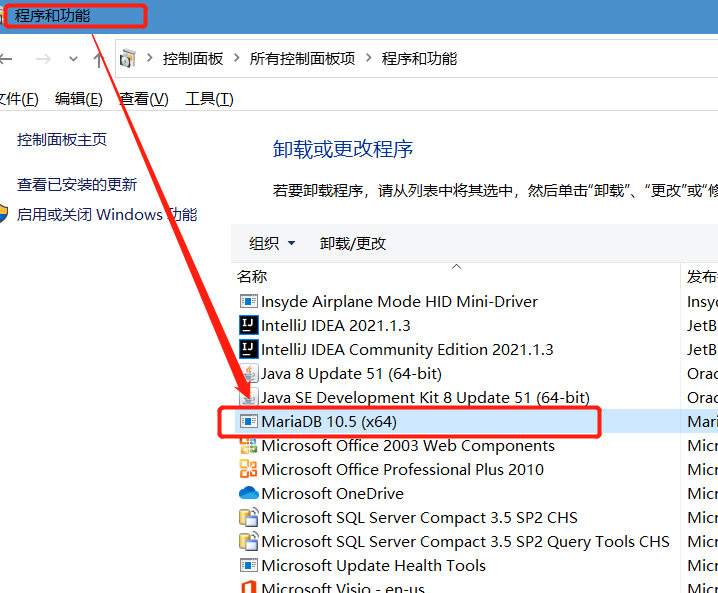Screen dimensions: 718x593
Task: Select Microsoft Office 2003 Web Components entry
Action: (408, 446)
